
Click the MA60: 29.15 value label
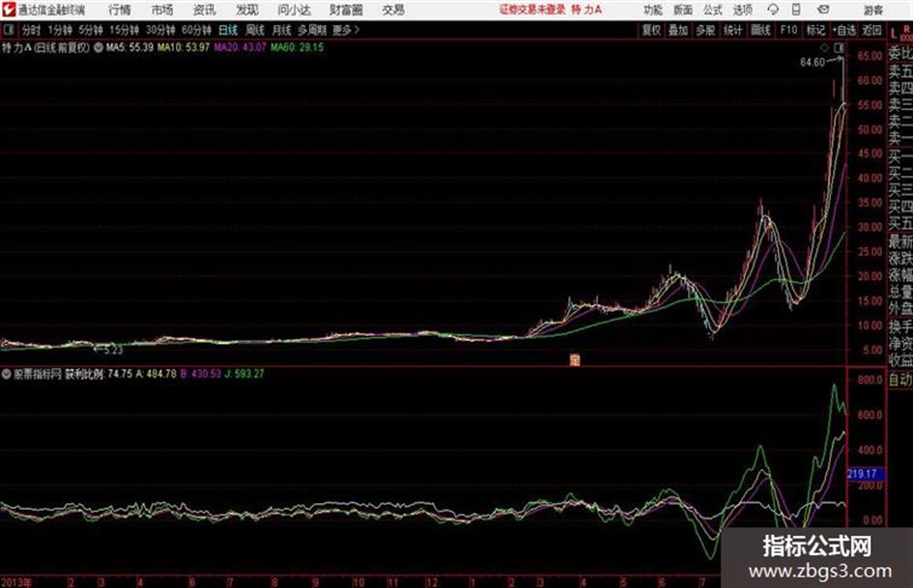(297, 47)
